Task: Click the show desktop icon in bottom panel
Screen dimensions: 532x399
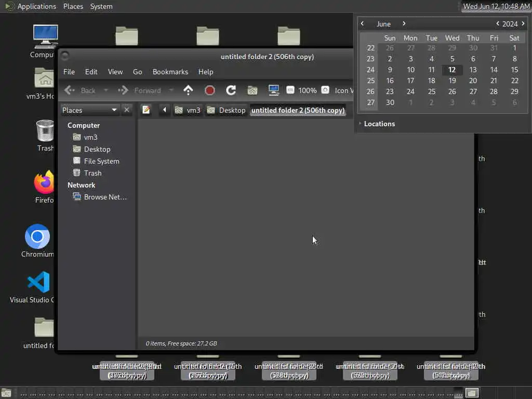Action: pyautogui.click(x=6, y=393)
